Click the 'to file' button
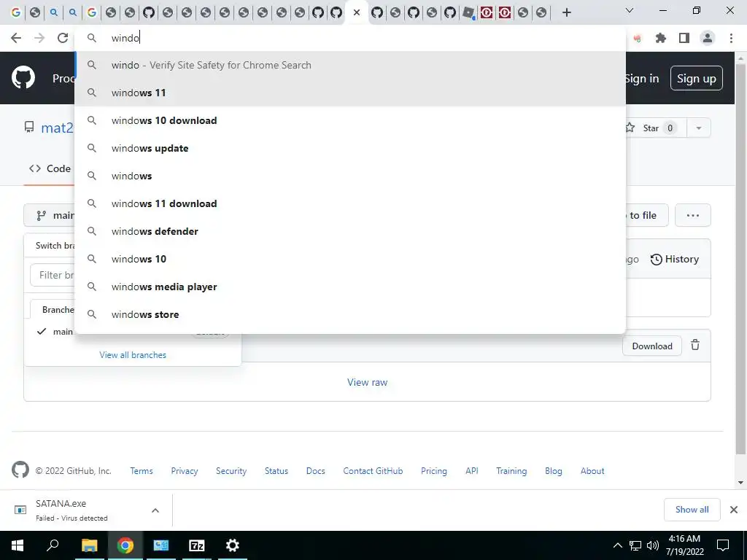 click(647, 215)
